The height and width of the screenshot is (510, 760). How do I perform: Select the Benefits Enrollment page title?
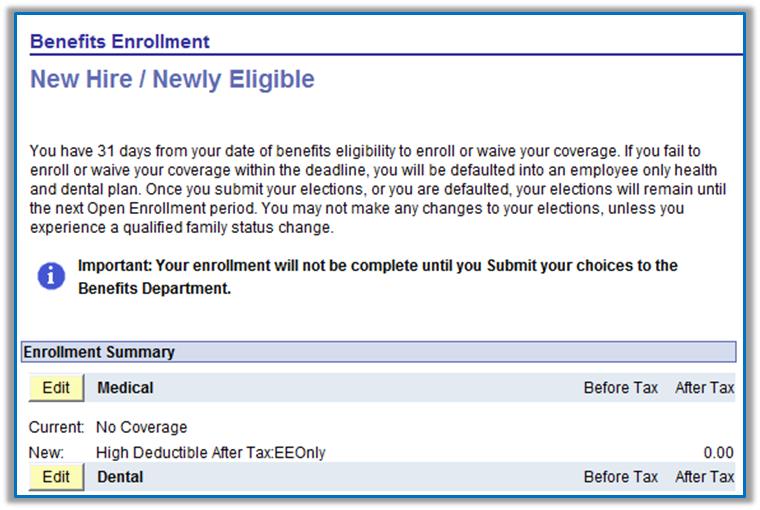[x=120, y=42]
